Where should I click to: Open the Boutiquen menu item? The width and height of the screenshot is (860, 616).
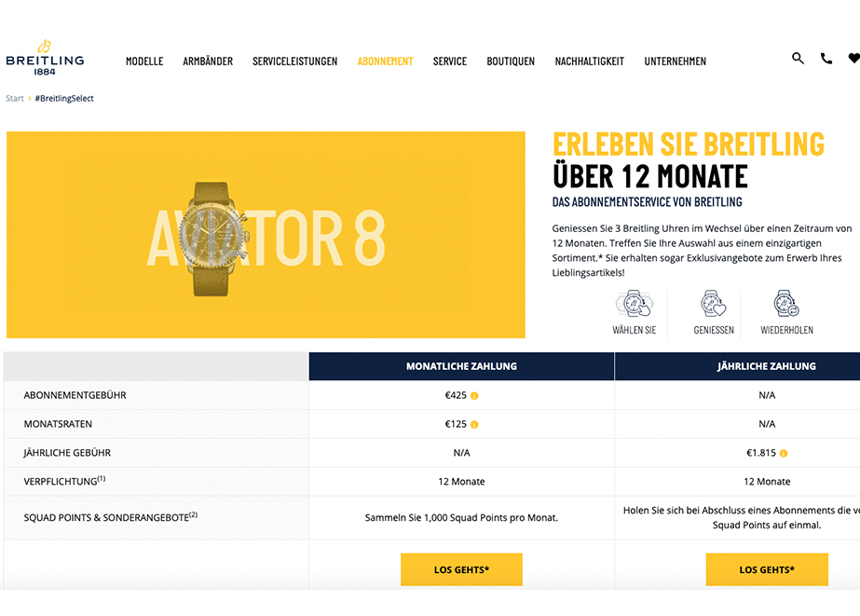tap(511, 62)
